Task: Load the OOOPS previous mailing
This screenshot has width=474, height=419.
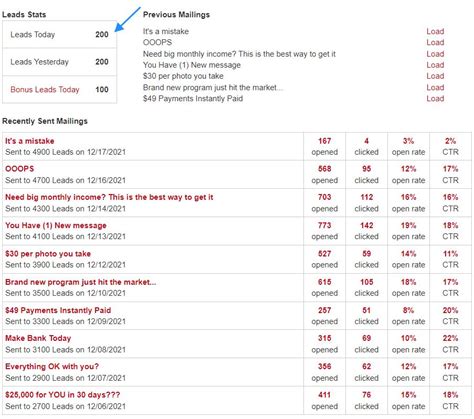Action: point(435,43)
